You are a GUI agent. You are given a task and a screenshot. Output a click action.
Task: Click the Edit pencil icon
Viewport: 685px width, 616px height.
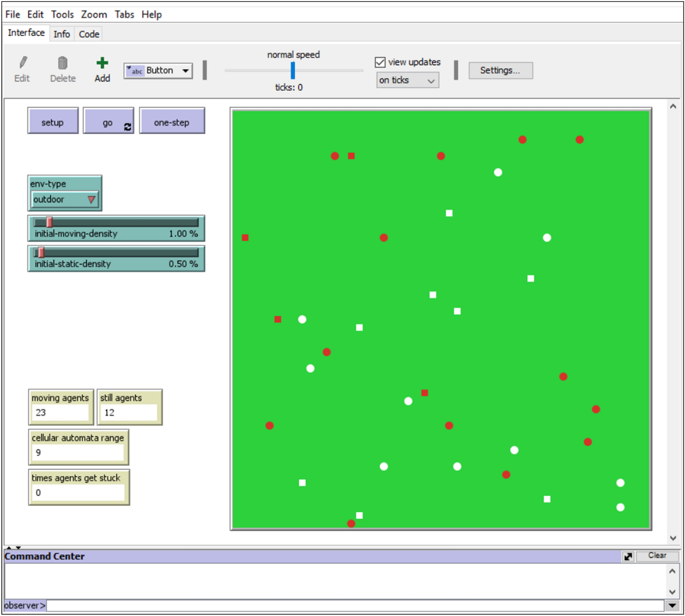coord(23,63)
